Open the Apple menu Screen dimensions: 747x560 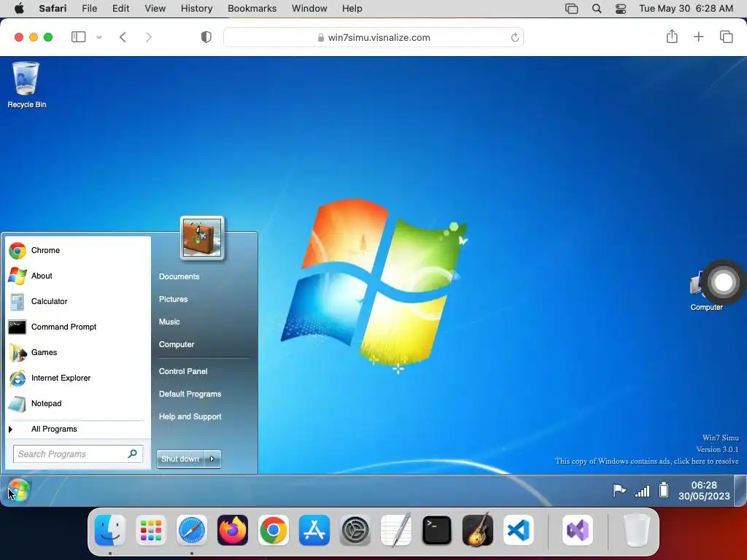19,9
